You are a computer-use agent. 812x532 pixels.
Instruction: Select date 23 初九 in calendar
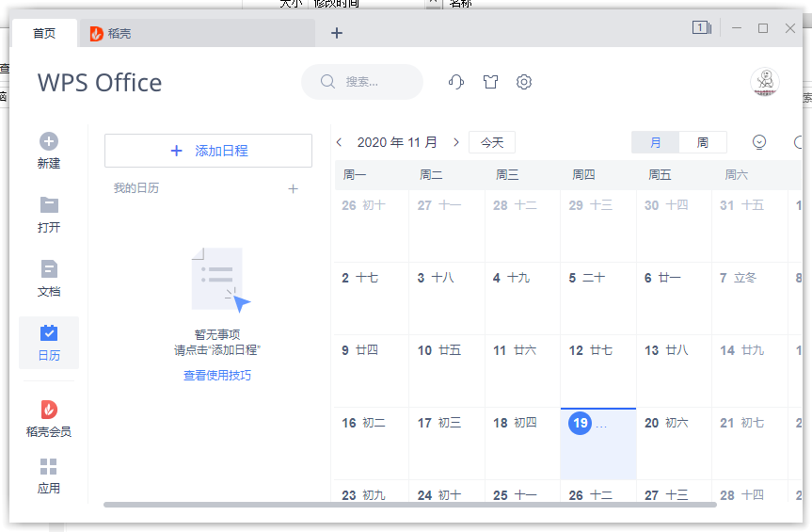point(371,492)
